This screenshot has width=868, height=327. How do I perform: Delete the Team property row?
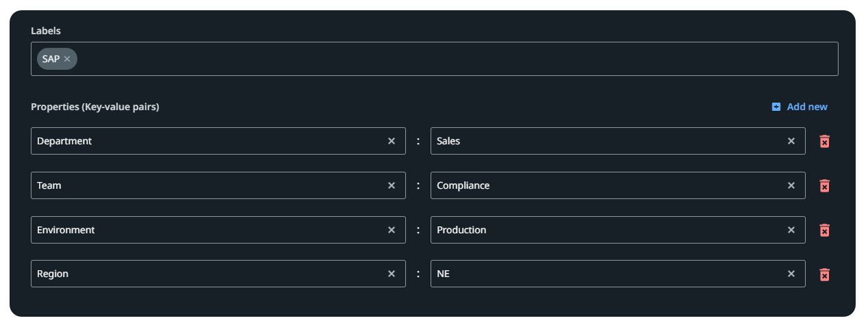click(825, 185)
